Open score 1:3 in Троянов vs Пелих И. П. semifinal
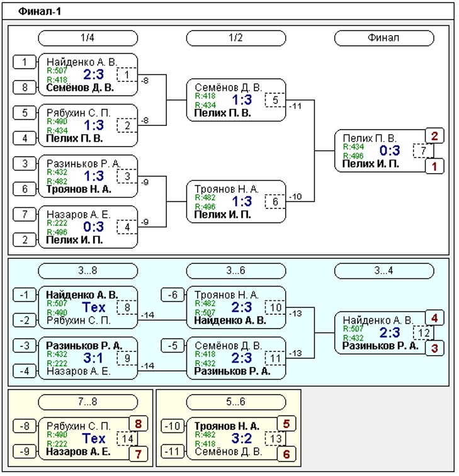This screenshot has width=459, height=476. (242, 201)
